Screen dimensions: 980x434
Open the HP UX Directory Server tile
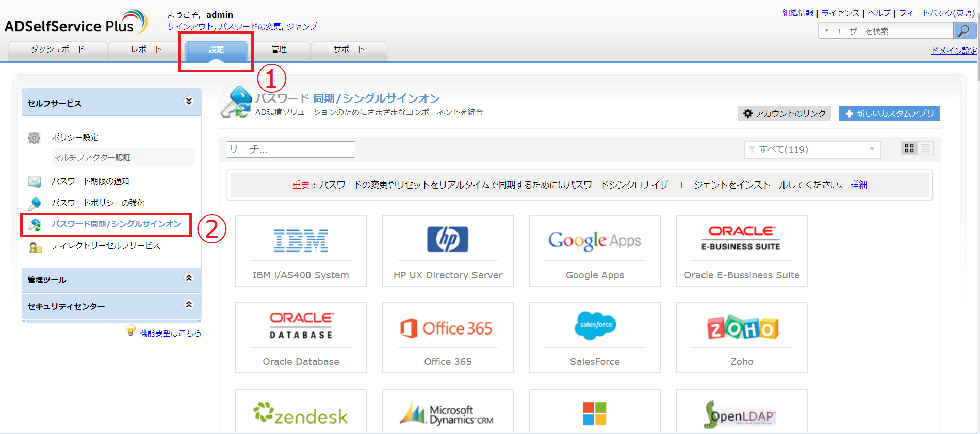tap(448, 251)
